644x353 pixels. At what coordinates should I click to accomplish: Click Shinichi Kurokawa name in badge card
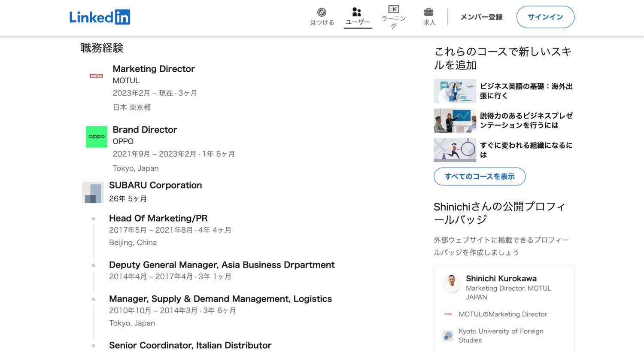[x=501, y=279]
